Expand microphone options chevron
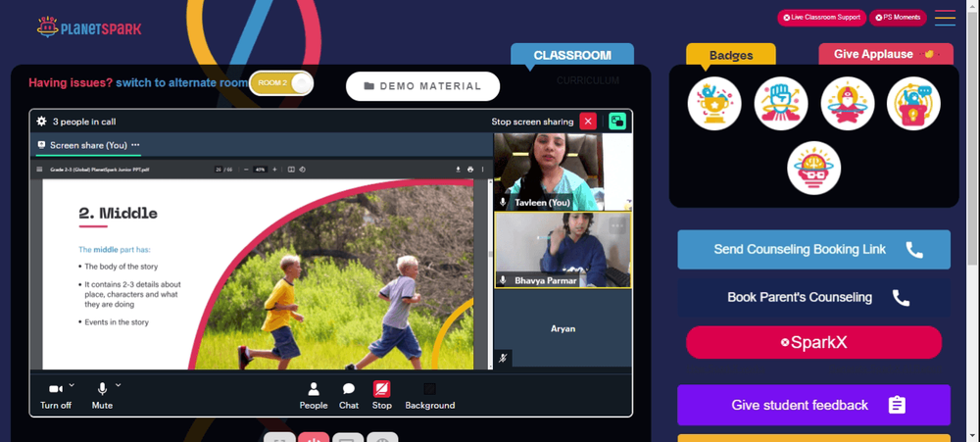 (x=119, y=384)
